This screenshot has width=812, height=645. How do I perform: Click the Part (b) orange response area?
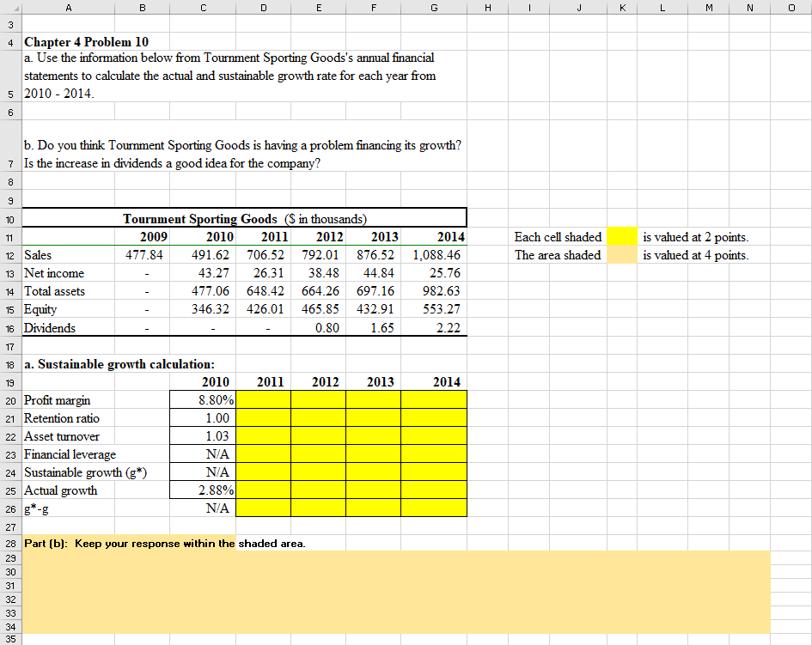397,593
